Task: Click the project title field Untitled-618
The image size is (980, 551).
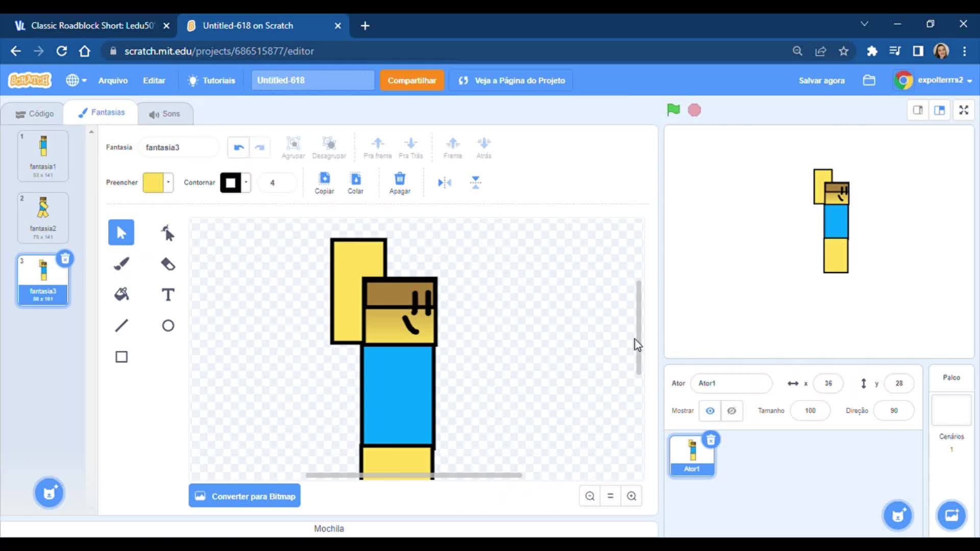Action: [x=313, y=81]
